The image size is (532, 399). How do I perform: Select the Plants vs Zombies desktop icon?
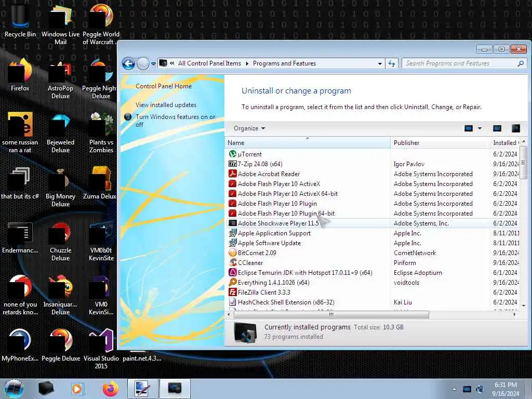click(x=101, y=132)
